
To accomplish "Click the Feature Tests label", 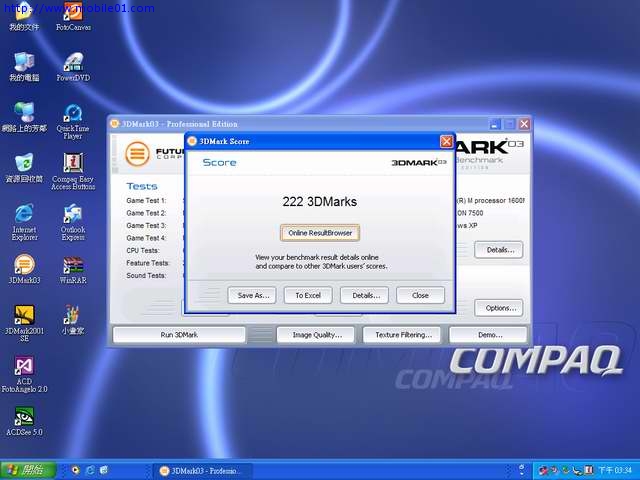I will coord(148,263).
